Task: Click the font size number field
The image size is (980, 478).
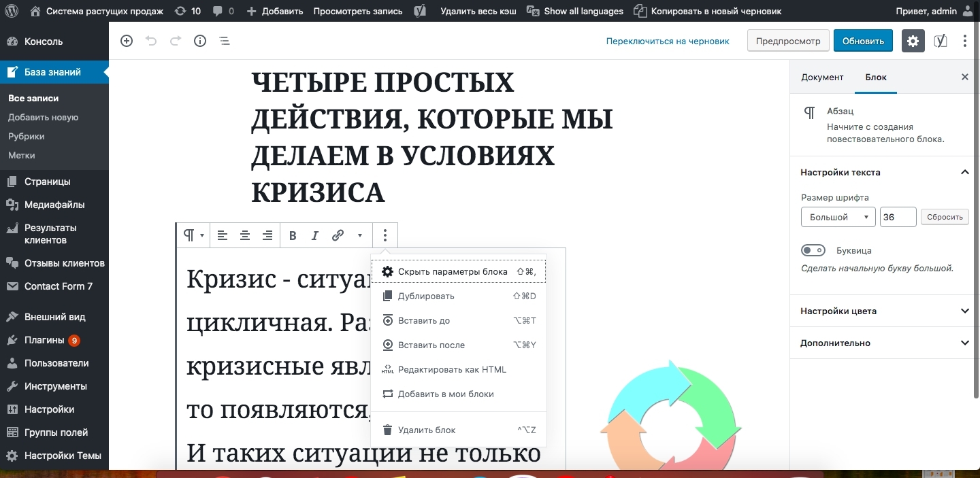Action: point(898,217)
